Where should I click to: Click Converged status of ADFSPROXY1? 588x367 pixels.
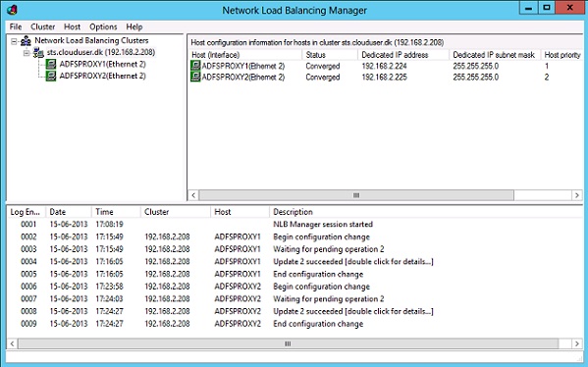pyautogui.click(x=323, y=67)
